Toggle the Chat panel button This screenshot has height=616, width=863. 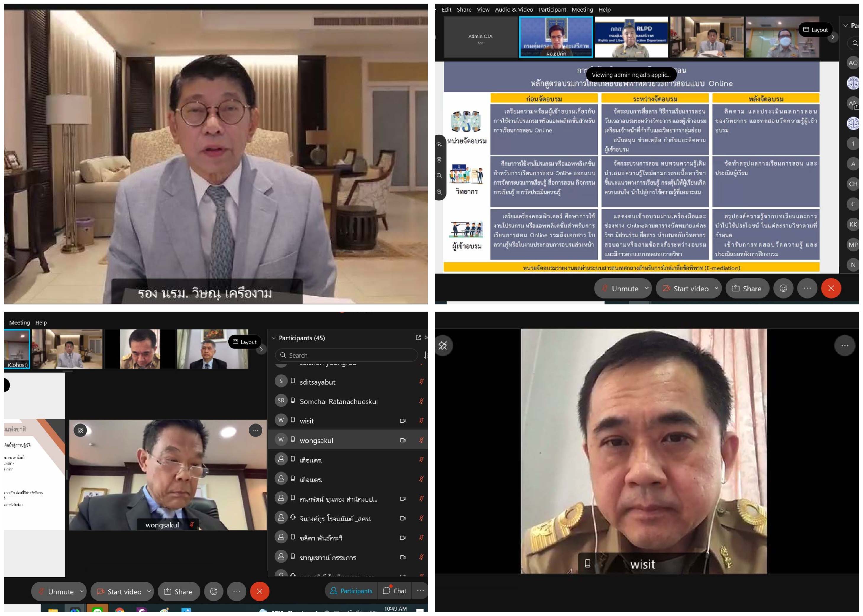[395, 591]
